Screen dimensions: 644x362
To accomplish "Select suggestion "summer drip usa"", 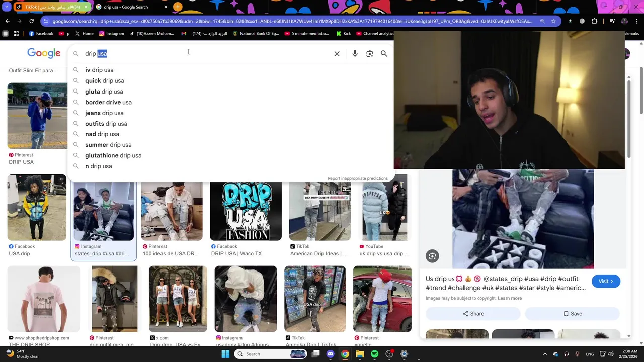I will [x=108, y=145].
